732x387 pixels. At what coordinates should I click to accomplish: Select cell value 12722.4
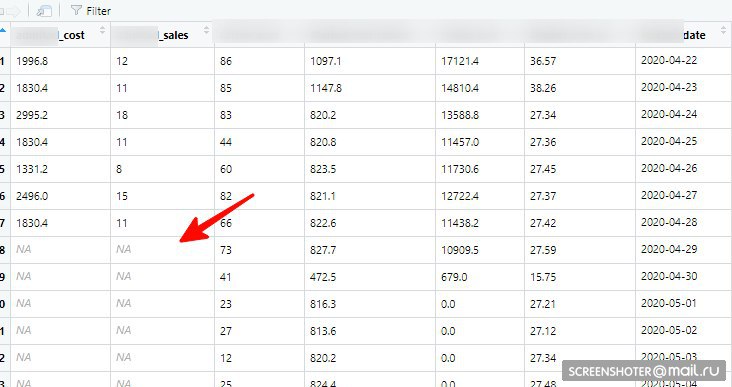[x=460, y=197]
